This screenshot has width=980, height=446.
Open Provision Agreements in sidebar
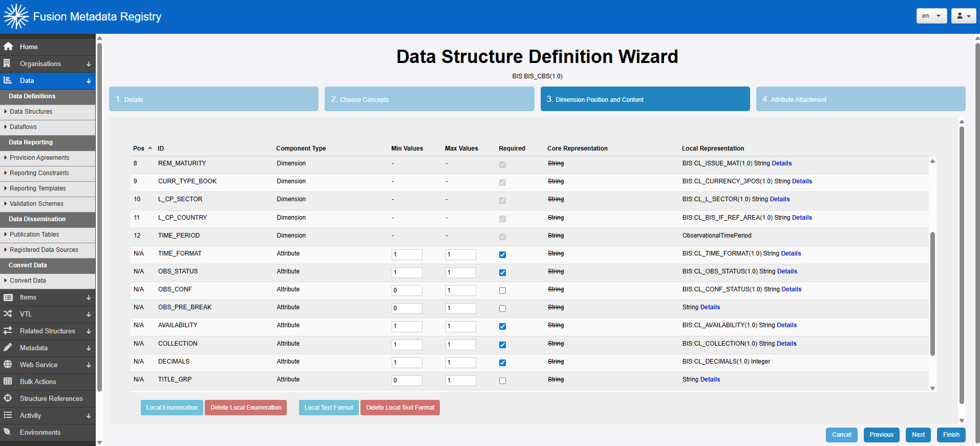pyautogui.click(x=48, y=158)
